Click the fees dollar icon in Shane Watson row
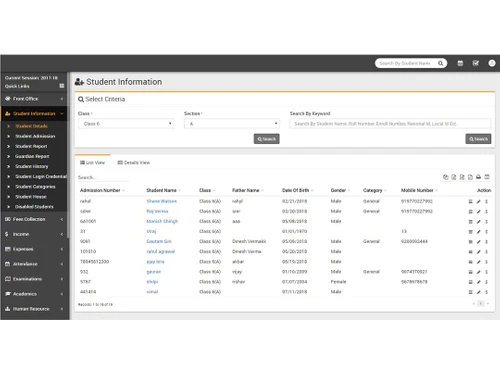This screenshot has height=375, width=500. coord(486,201)
